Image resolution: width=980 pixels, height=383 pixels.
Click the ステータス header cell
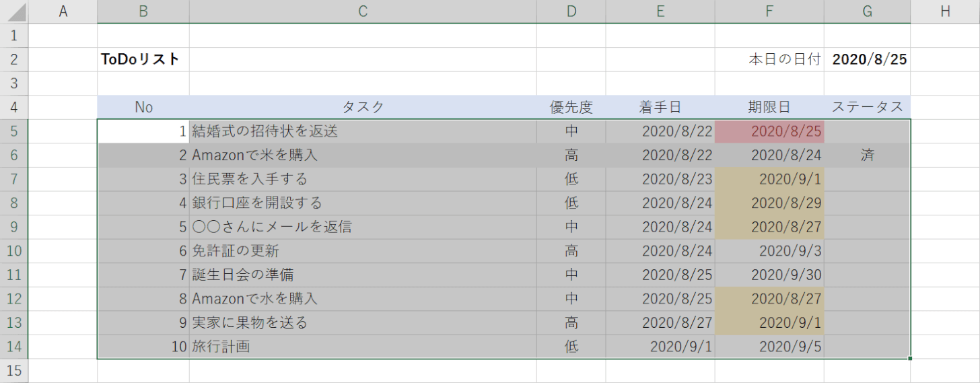868,107
